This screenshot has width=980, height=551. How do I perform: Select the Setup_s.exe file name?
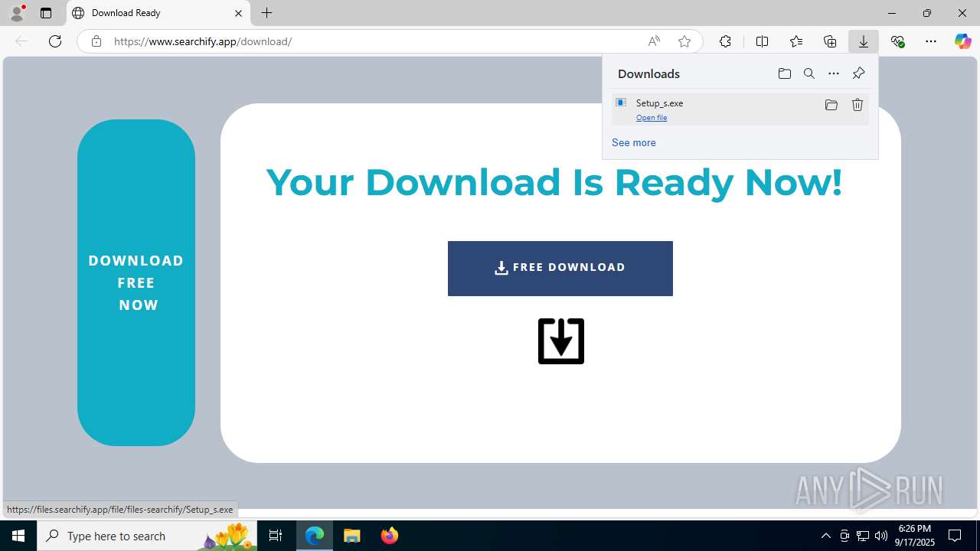(659, 103)
